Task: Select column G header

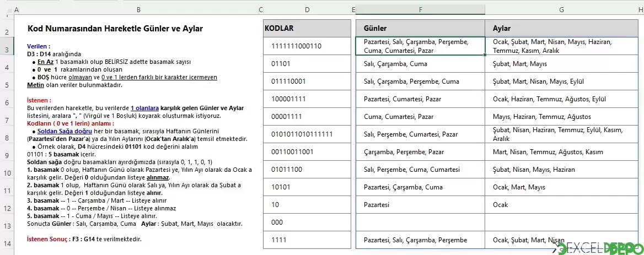Action: [561, 9]
